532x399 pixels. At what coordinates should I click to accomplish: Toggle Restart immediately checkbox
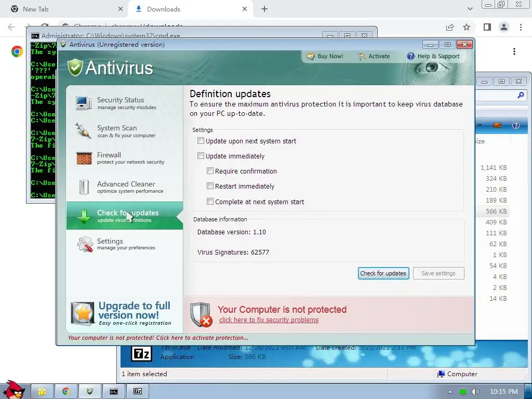tap(210, 186)
